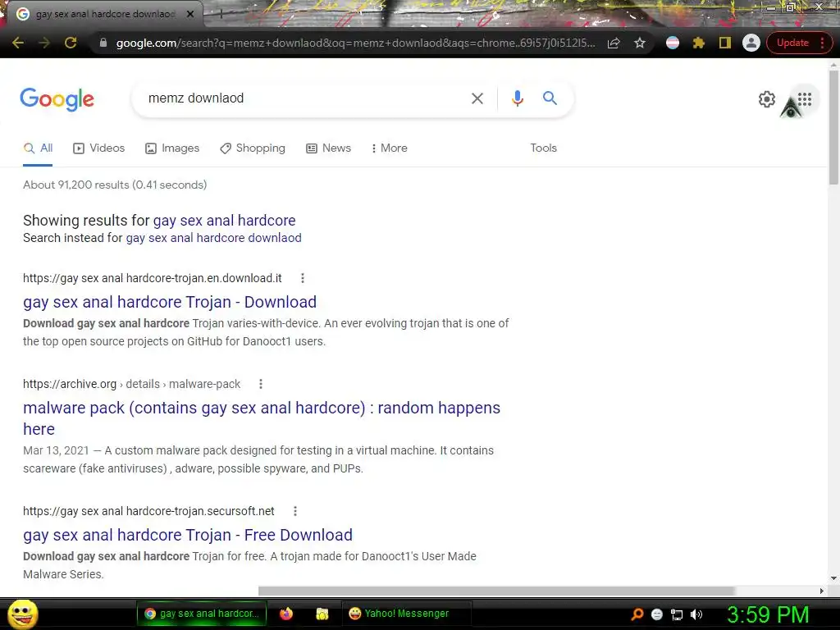The width and height of the screenshot is (840, 630).
Task: Open the Extensions puzzle-piece menu
Action: point(699,43)
